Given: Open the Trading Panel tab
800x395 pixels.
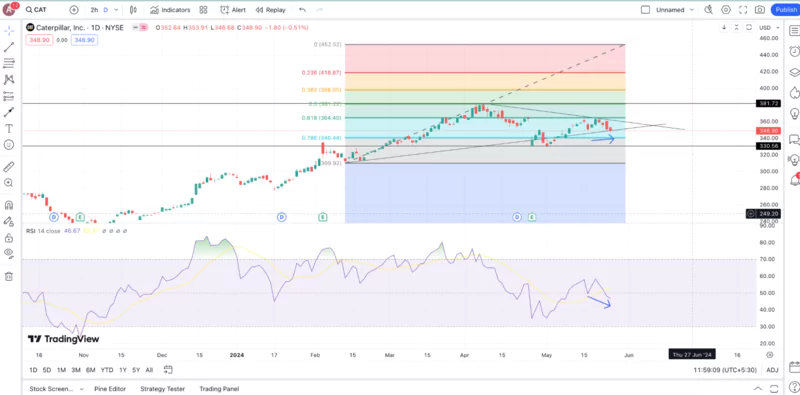Looking at the screenshot, I should click(219, 389).
